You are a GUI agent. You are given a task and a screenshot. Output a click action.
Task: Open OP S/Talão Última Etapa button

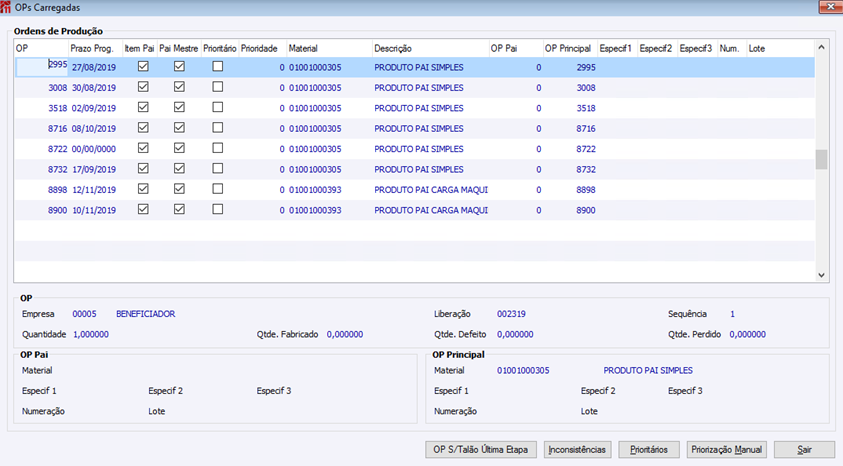[x=481, y=450]
